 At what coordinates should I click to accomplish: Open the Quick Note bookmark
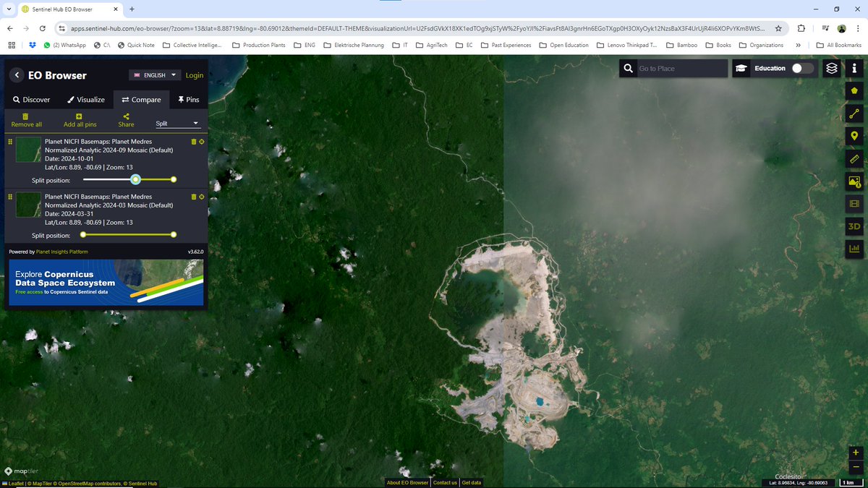tap(135, 45)
